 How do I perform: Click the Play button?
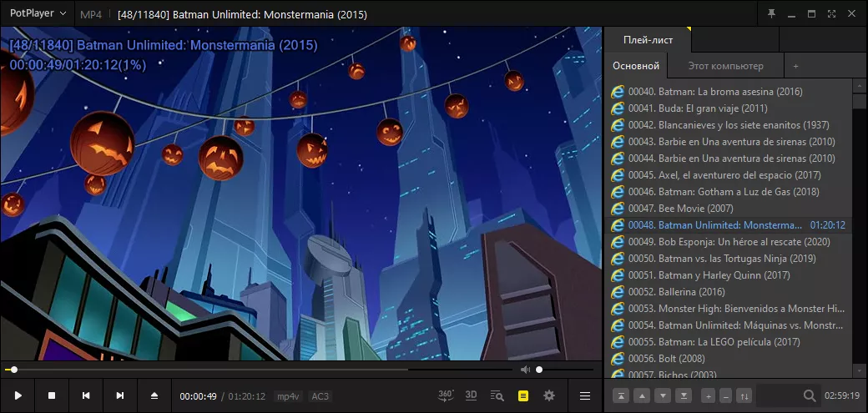click(x=18, y=395)
